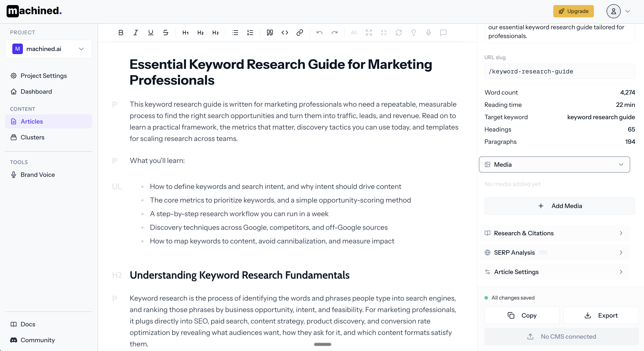
Task: Set heading level H2
Action: (200, 33)
